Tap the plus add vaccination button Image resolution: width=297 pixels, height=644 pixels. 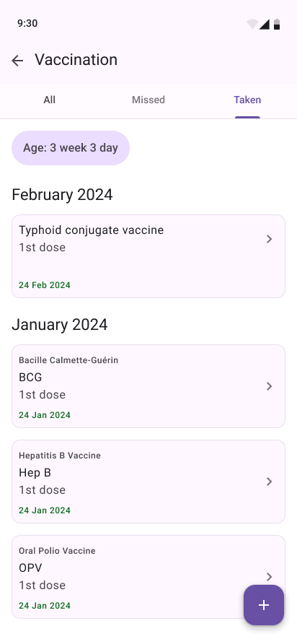point(264,605)
